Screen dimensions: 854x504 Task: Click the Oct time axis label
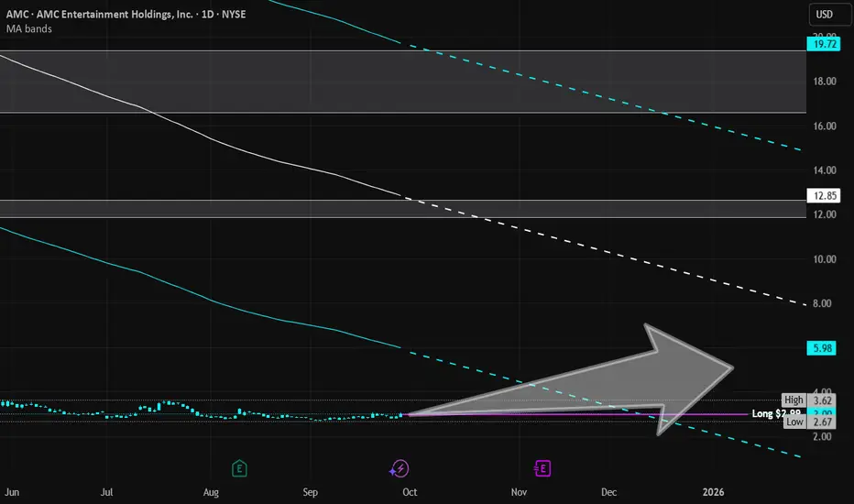(x=410, y=492)
